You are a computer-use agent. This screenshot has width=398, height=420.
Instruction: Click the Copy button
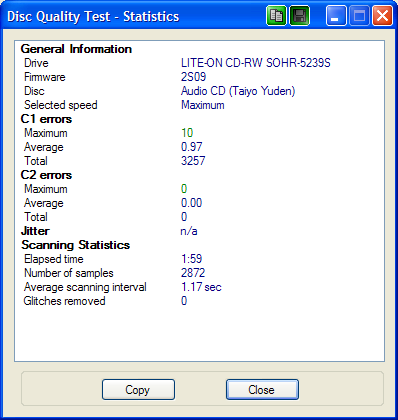138,389
